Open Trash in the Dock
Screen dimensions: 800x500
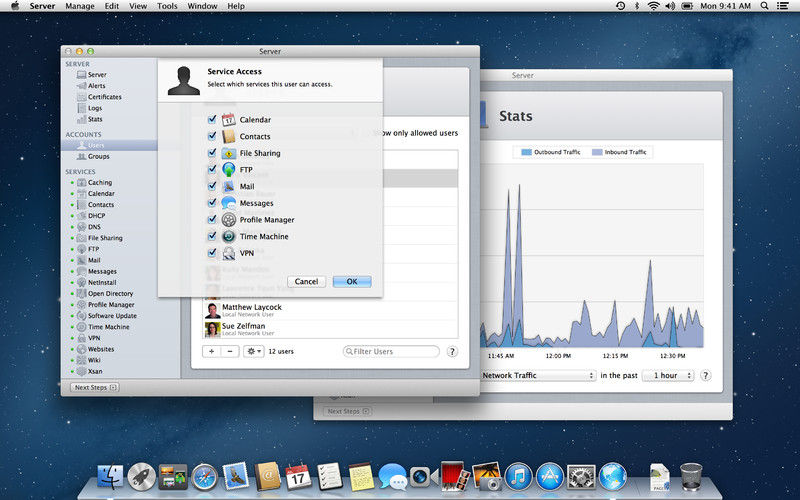[x=691, y=477]
